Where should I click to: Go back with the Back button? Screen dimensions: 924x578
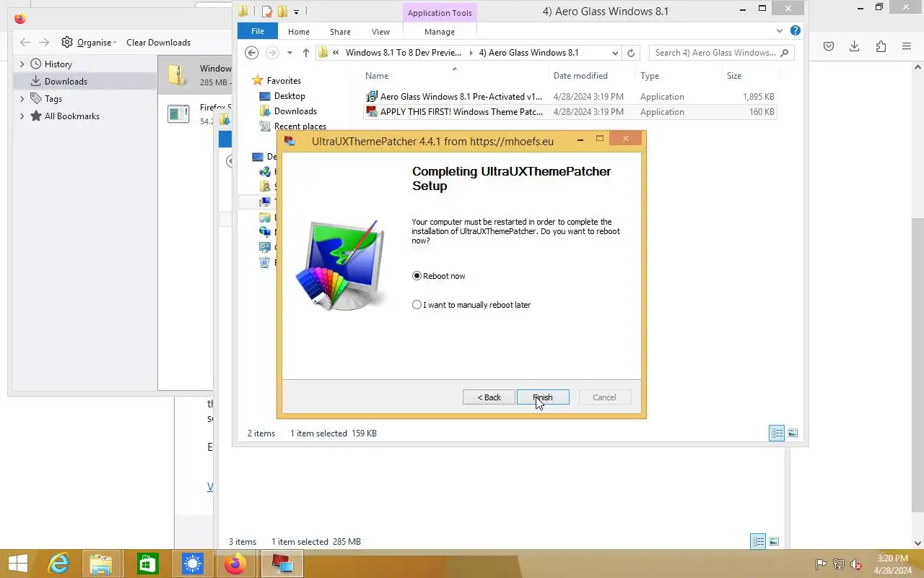pos(489,397)
